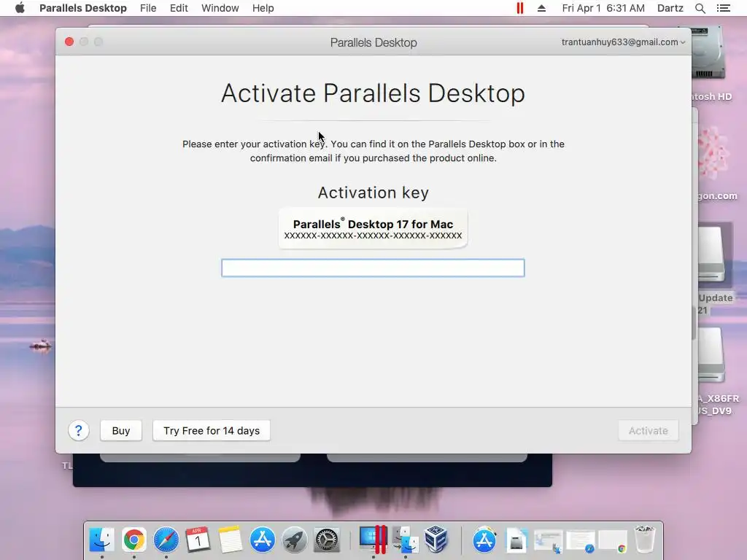Open the Apple menu
747x560 pixels.
[20, 8]
